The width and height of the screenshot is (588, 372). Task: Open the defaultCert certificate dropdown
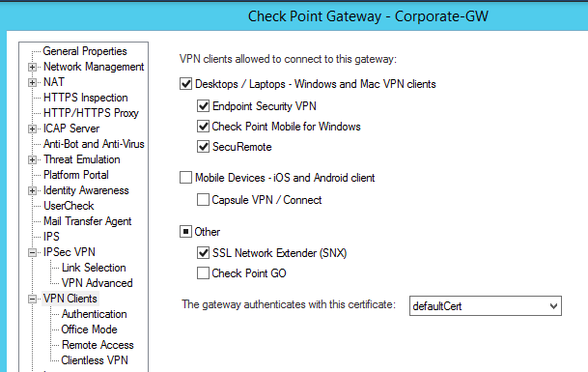[x=486, y=306]
